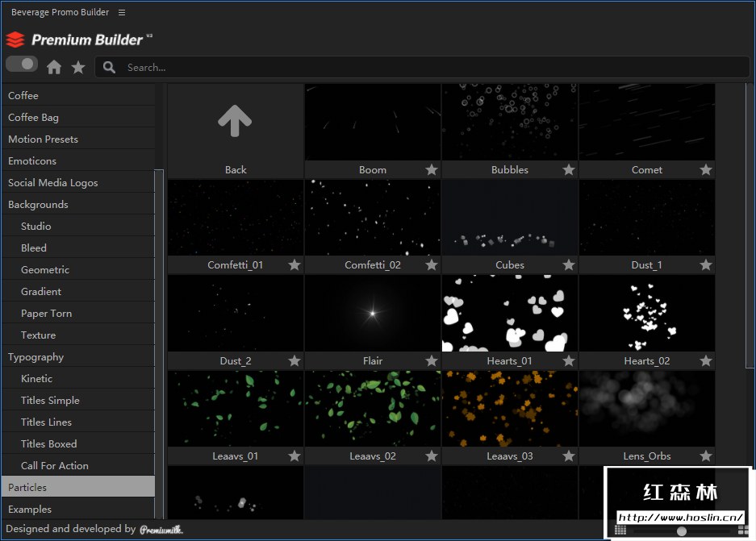Mark Flair as favorite
The image size is (756, 541).
coord(432,360)
